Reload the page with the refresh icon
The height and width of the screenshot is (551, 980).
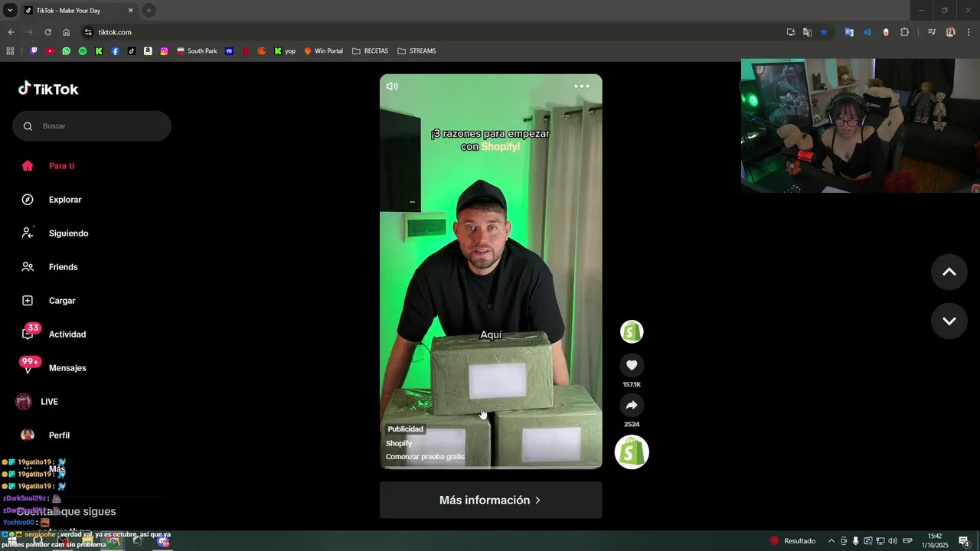47,32
